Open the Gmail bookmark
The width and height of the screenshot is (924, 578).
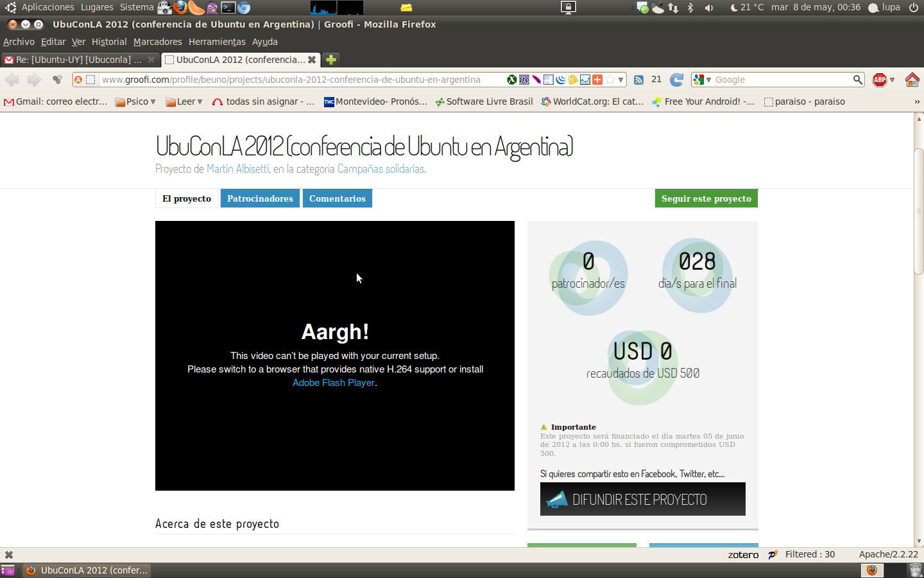tap(56, 101)
